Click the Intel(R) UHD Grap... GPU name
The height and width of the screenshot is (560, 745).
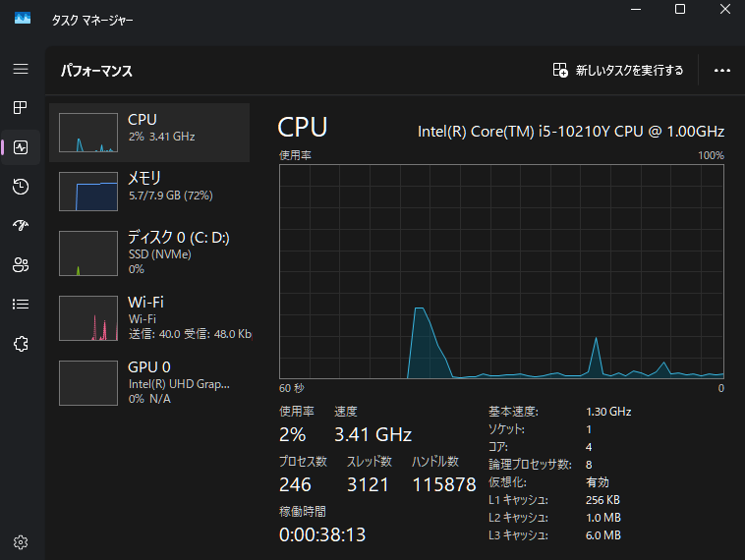179,384
